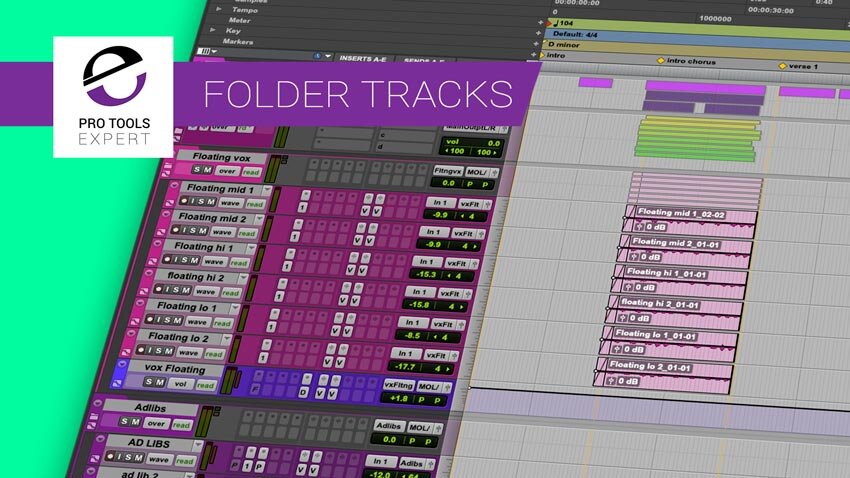Record-arm the floating hi 2 track

coord(159,289)
